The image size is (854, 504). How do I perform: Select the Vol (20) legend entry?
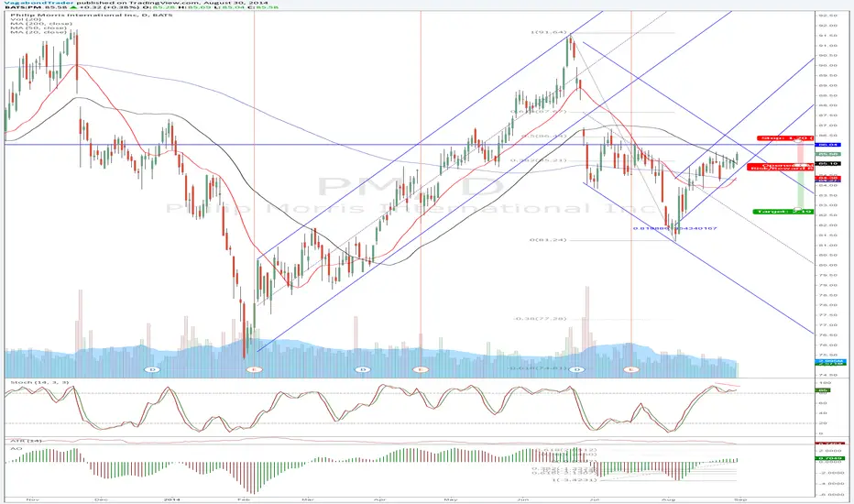coord(25,19)
